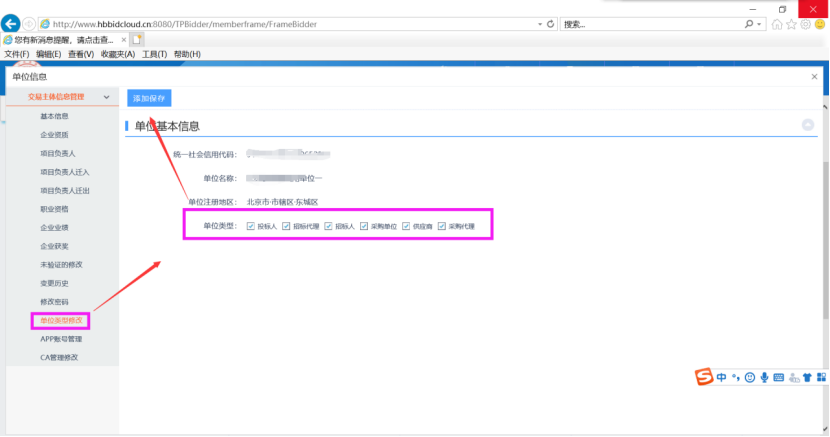Toggle the 采购代理 checkbox
The image size is (830, 437).
(441, 227)
